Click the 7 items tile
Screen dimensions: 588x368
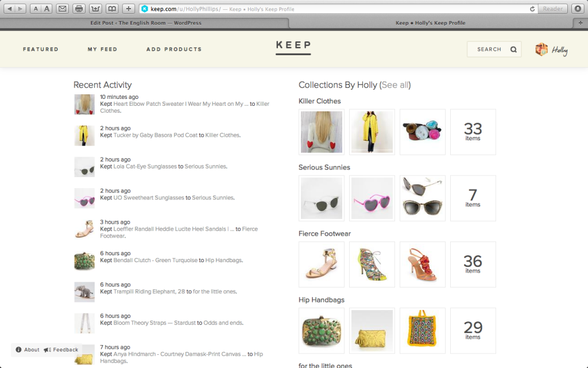click(x=473, y=198)
